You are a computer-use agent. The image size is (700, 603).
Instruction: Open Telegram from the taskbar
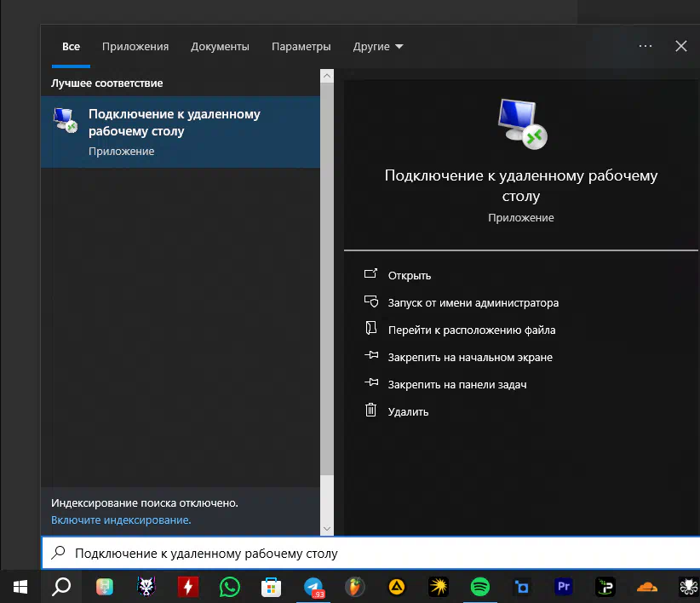coord(313,586)
